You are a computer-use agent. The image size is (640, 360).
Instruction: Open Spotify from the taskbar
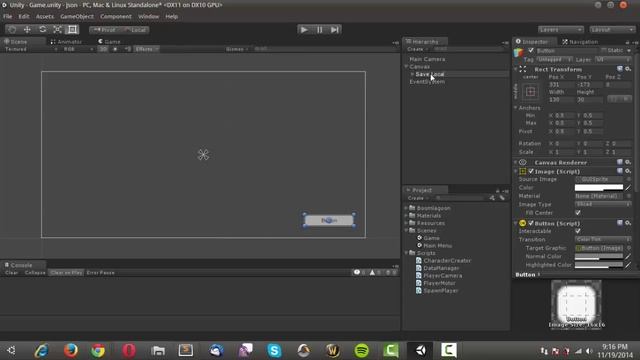click(x=362, y=350)
